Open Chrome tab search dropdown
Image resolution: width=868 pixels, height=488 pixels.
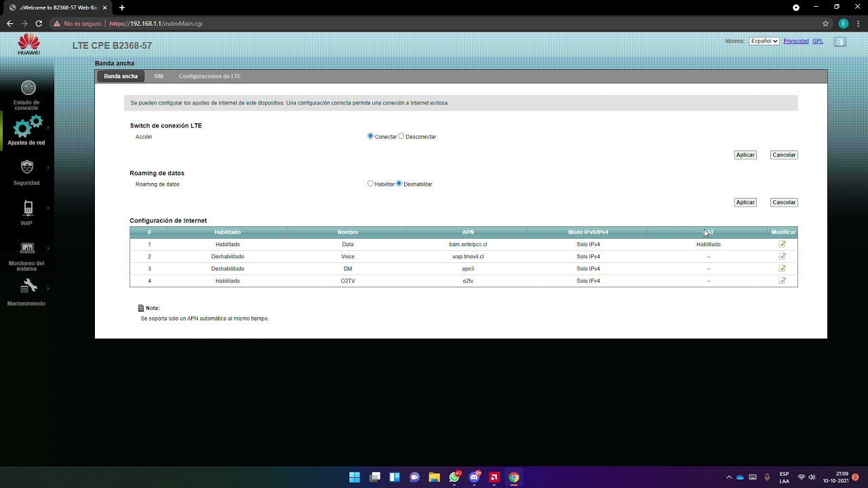click(796, 7)
